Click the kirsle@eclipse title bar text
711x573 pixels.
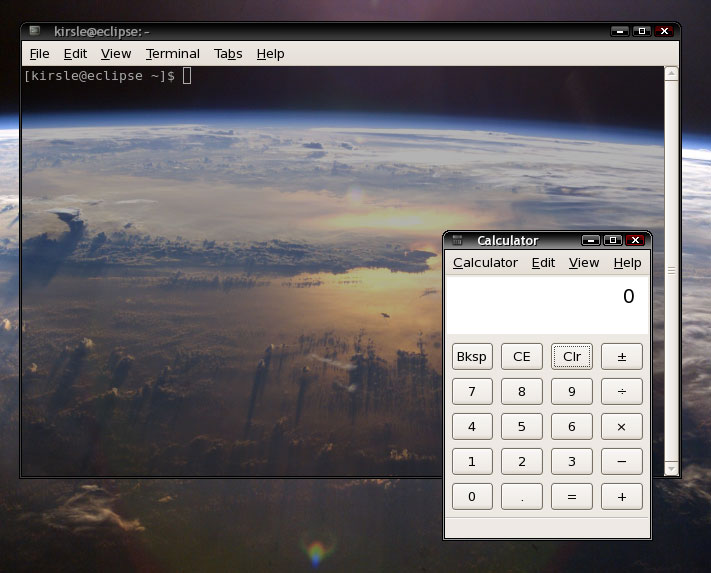[102, 31]
